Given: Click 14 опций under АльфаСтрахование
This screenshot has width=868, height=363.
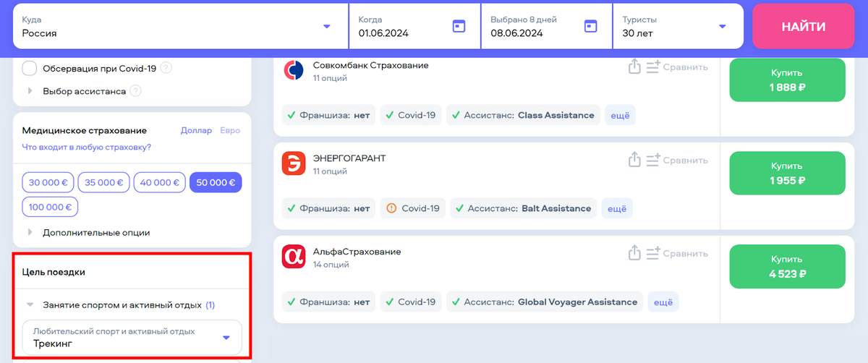Looking at the screenshot, I should (x=331, y=265).
